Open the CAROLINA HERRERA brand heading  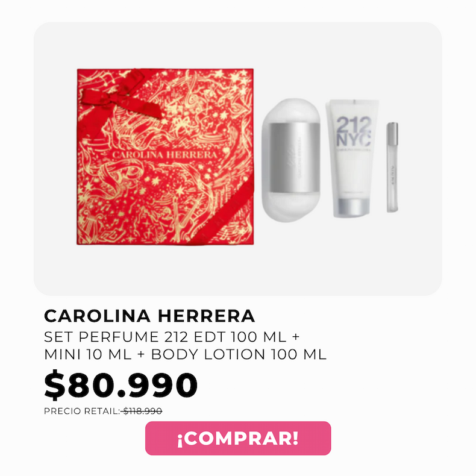149,316
